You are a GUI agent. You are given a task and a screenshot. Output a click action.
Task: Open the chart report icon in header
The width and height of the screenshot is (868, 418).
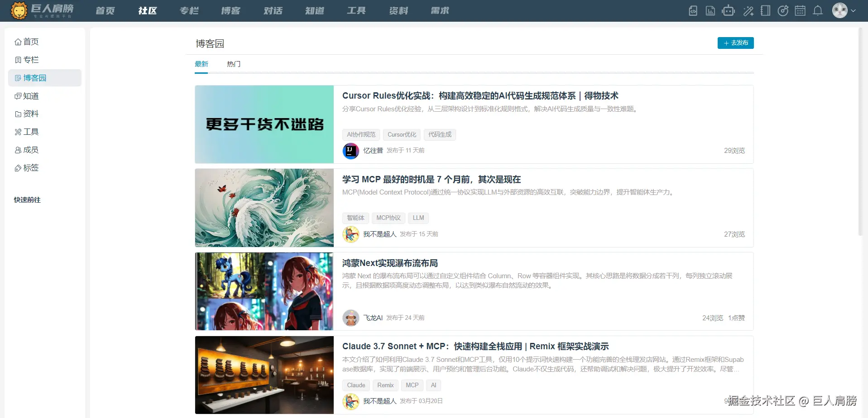[710, 11]
